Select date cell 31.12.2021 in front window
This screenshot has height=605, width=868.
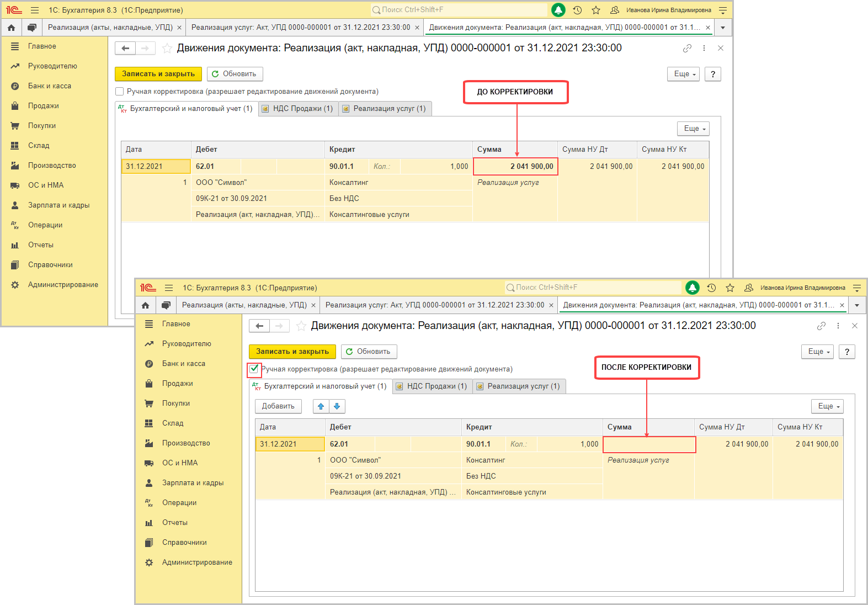tap(290, 444)
